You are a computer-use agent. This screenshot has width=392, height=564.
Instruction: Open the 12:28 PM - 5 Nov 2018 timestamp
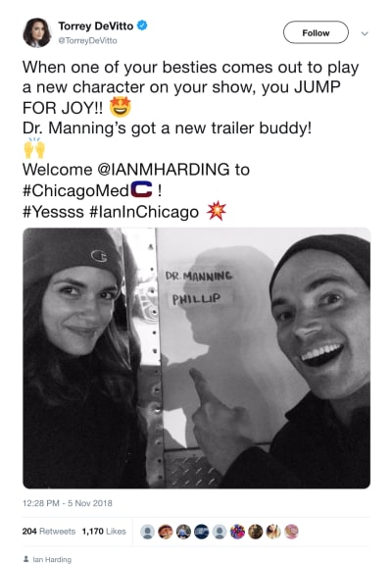click(68, 503)
